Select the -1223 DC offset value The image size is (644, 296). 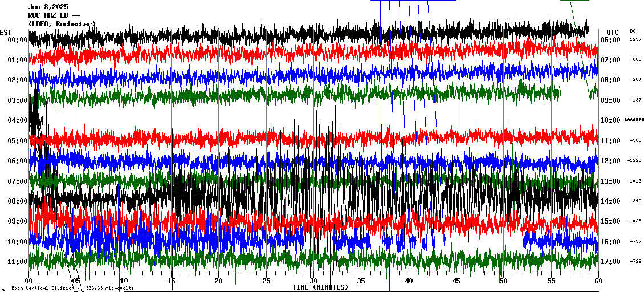(635, 161)
